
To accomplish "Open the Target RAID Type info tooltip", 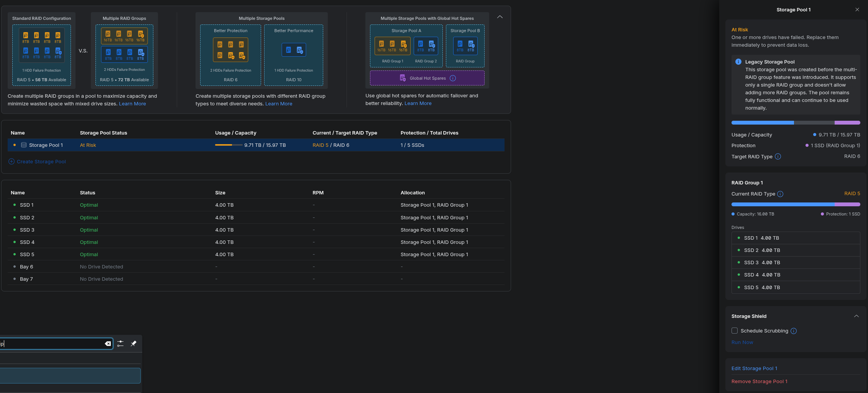I will point(778,156).
